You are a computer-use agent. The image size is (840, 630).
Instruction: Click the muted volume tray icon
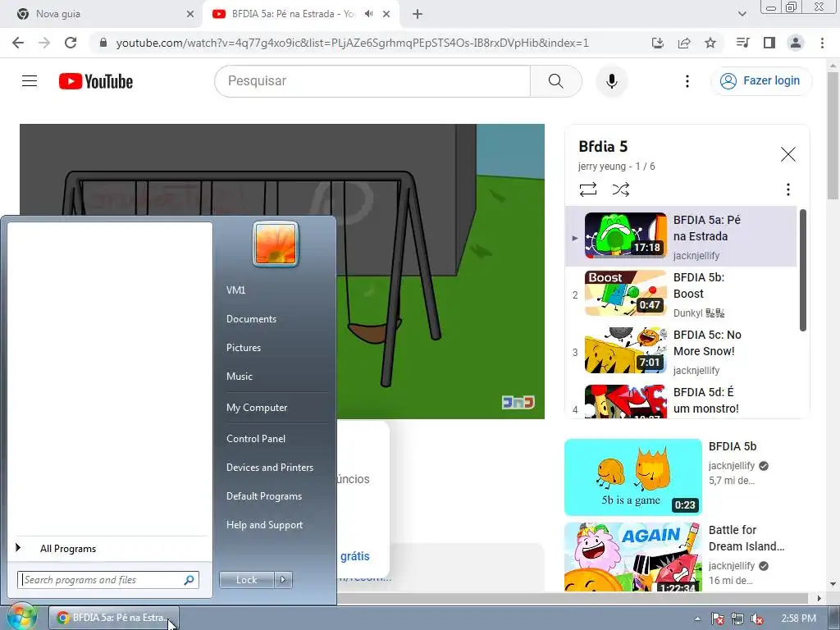[x=757, y=619]
